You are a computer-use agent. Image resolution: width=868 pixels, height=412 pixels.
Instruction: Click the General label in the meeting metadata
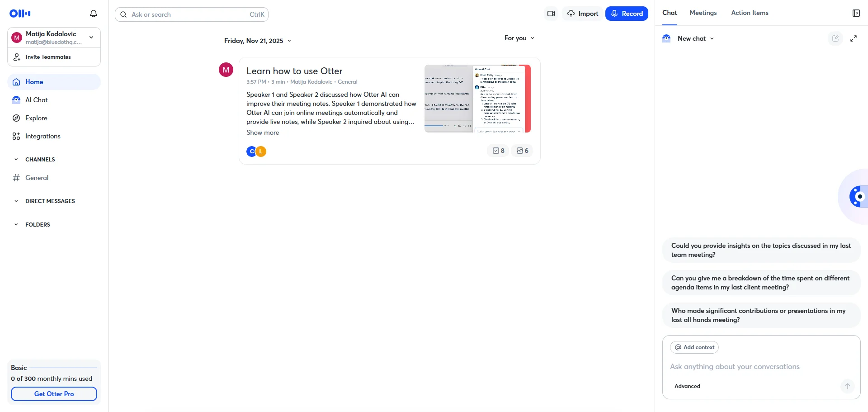click(x=348, y=82)
